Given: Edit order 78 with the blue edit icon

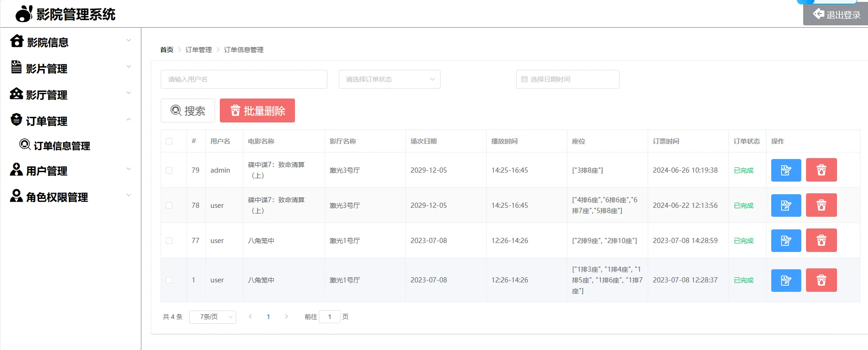Looking at the screenshot, I should pyautogui.click(x=786, y=205).
